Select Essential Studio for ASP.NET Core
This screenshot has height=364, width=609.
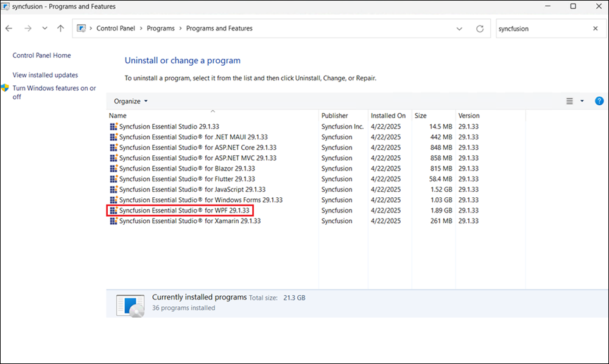(198, 147)
